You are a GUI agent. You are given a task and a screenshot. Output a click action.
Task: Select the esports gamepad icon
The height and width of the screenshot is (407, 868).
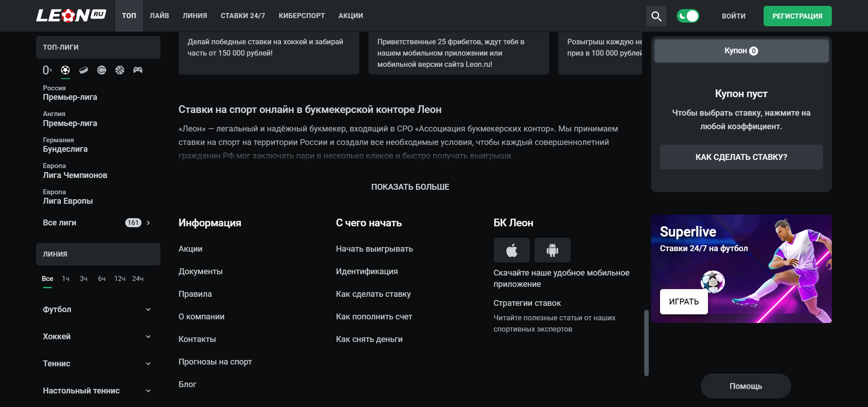(138, 70)
